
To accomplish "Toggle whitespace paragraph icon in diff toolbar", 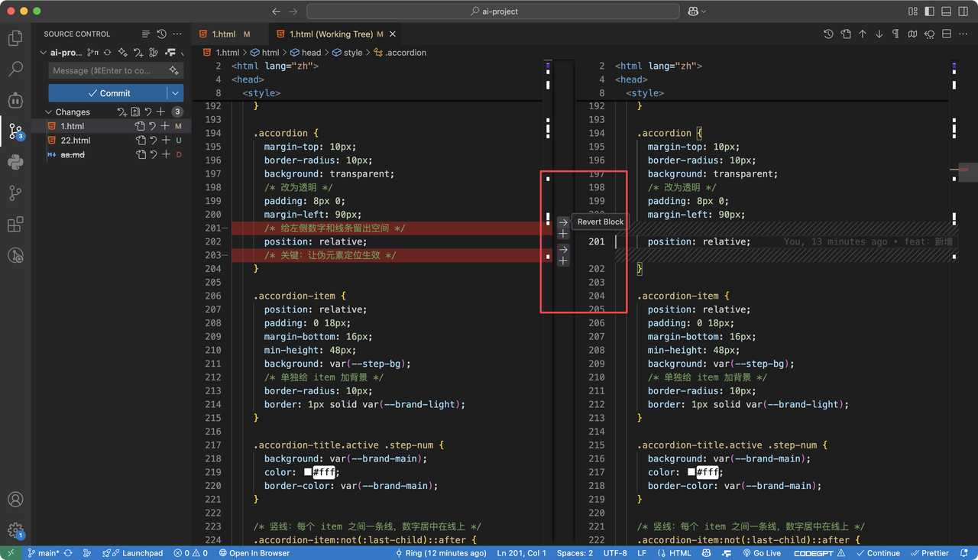I will [x=895, y=34].
